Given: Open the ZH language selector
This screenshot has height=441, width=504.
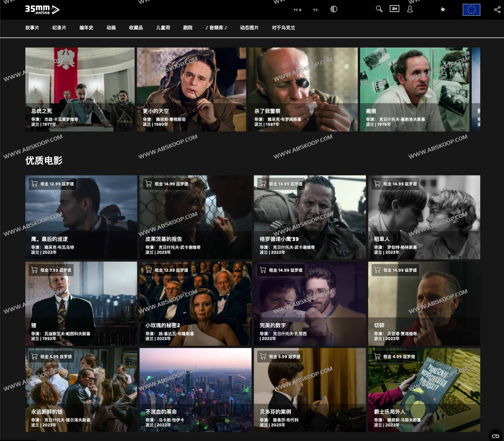Looking at the screenshot, I should 394,9.
